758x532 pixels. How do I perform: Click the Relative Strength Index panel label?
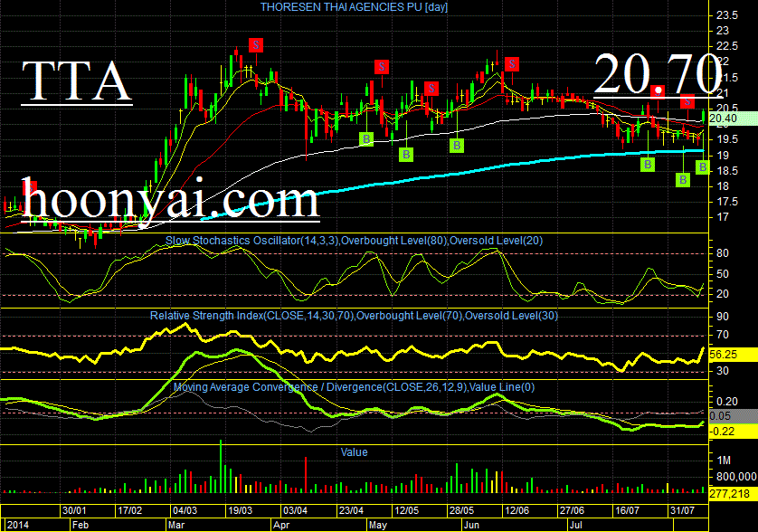[x=354, y=316]
